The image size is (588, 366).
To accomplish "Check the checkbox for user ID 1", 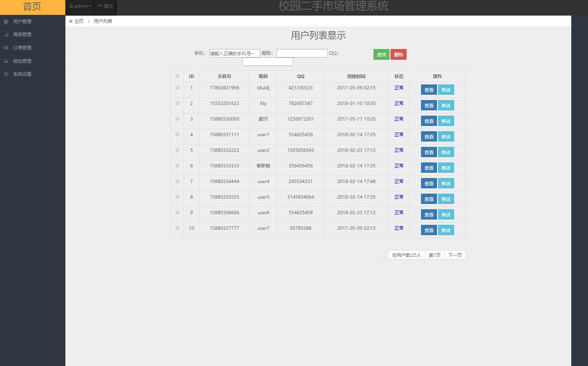I will click(177, 88).
